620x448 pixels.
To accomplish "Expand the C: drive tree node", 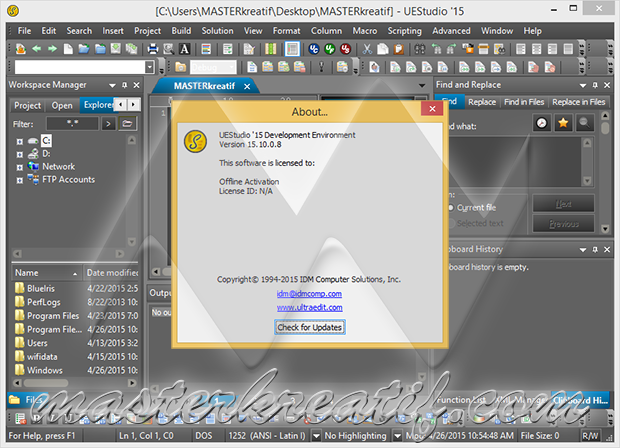I will click(19, 141).
